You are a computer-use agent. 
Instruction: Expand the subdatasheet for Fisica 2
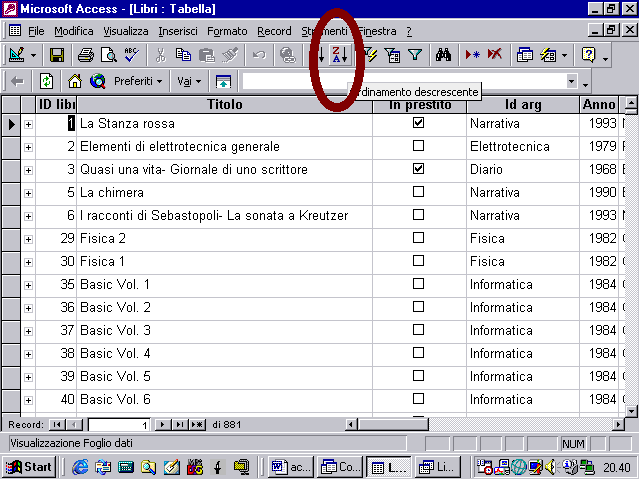tap(28, 239)
